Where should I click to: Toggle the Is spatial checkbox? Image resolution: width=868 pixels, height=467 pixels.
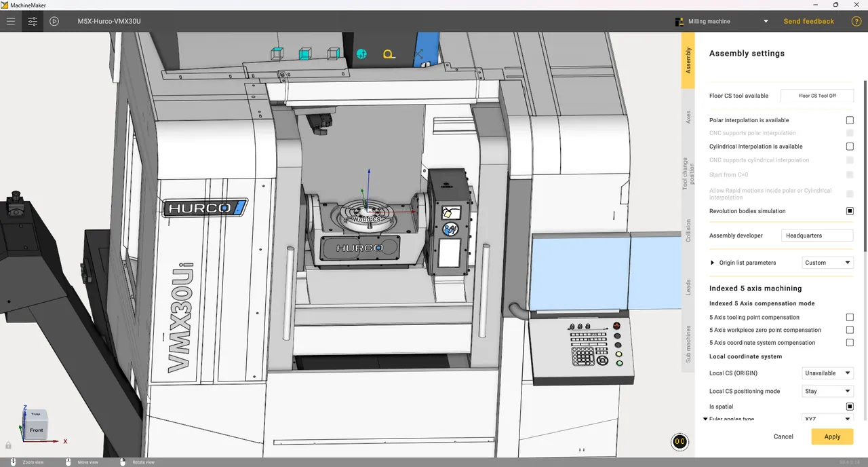pos(850,407)
